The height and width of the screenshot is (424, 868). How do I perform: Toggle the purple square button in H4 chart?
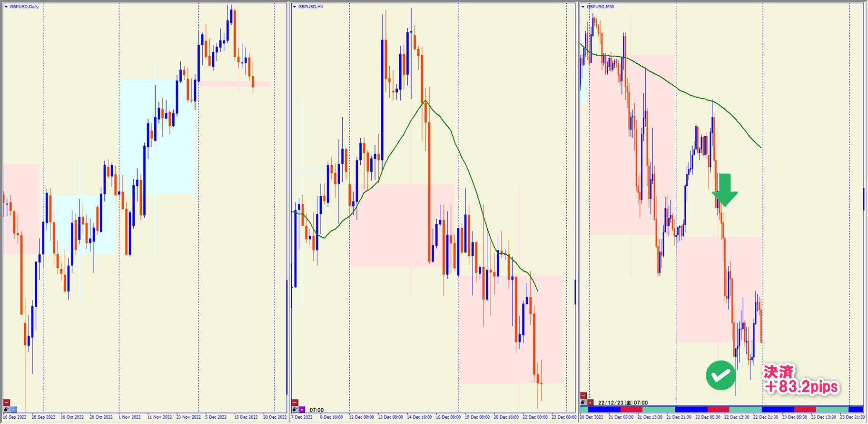coord(302,409)
